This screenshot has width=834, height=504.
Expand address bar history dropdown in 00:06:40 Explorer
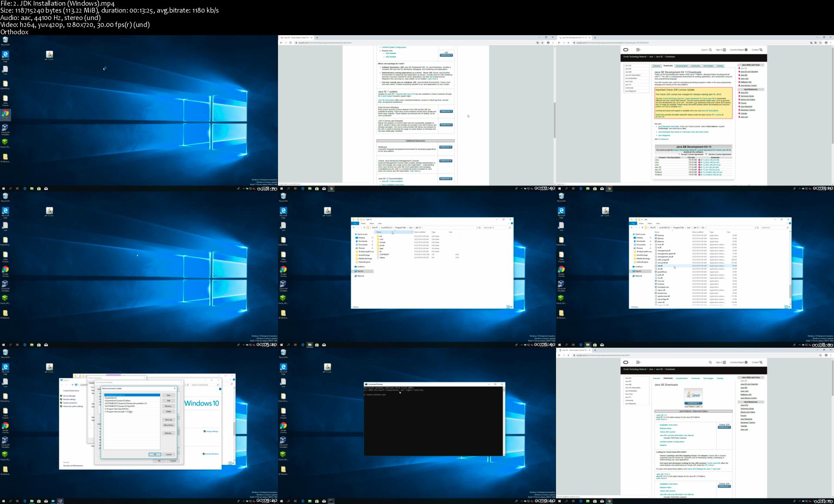point(477,227)
